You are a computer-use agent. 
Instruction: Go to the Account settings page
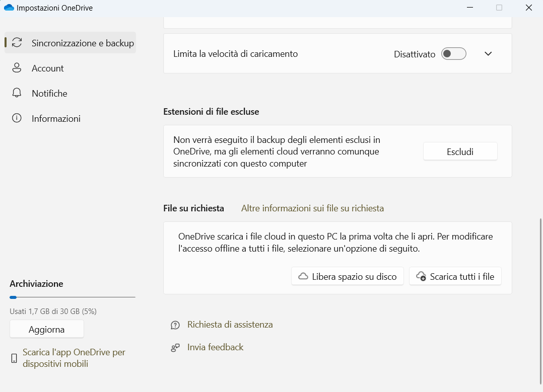tap(71, 68)
